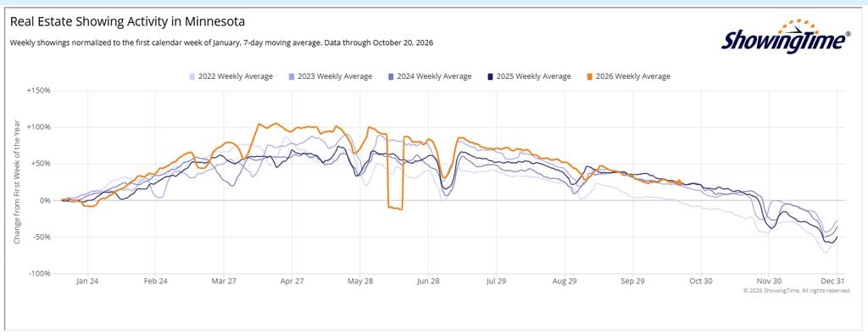Viewport: 868px width, 336px height.
Task: Click the Feb 24 x-axis label
Action: coord(156,282)
